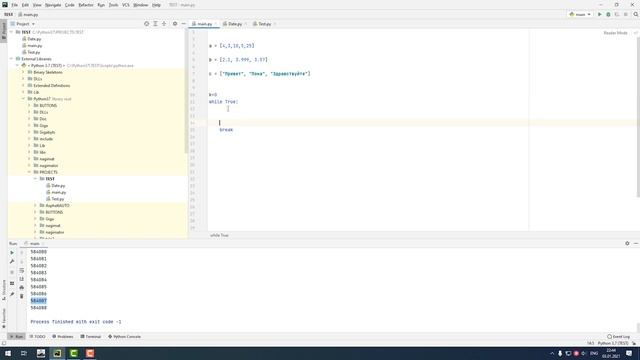Click the Python 3.7 interpreter in status bar
This screenshot has width=640, height=360.
pos(612,343)
